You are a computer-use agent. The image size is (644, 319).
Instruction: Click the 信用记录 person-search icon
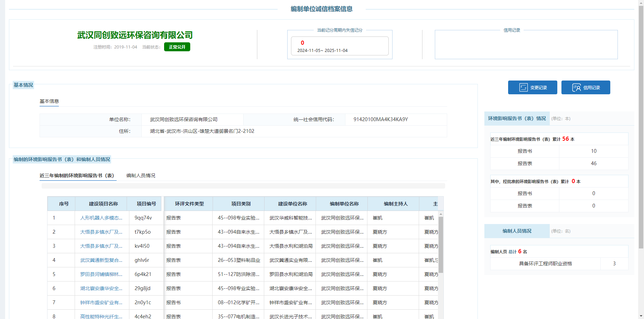pyautogui.click(x=577, y=88)
